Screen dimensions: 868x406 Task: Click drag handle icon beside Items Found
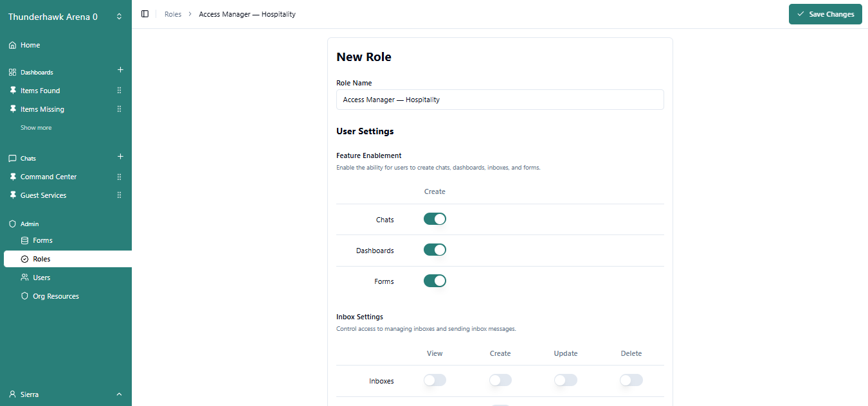point(119,91)
